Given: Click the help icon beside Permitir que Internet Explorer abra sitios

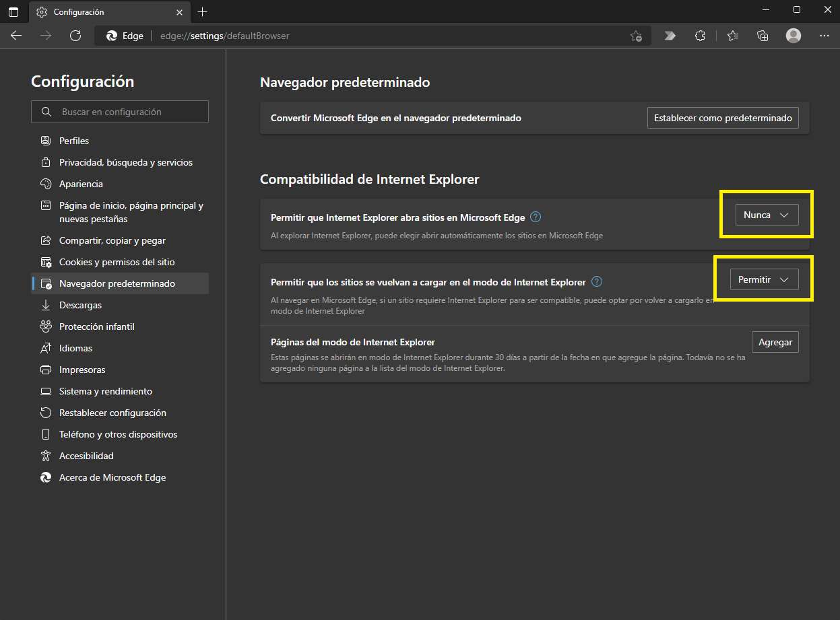Looking at the screenshot, I should point(536,217).
